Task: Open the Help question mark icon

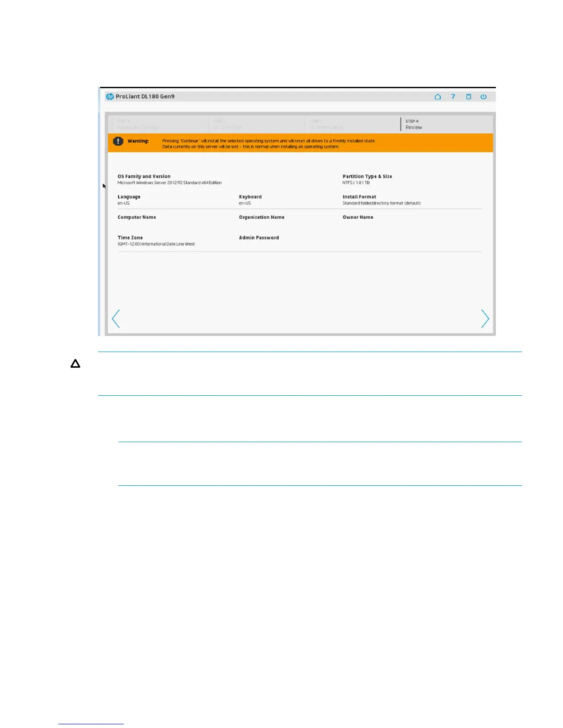Action: (453, 97)
